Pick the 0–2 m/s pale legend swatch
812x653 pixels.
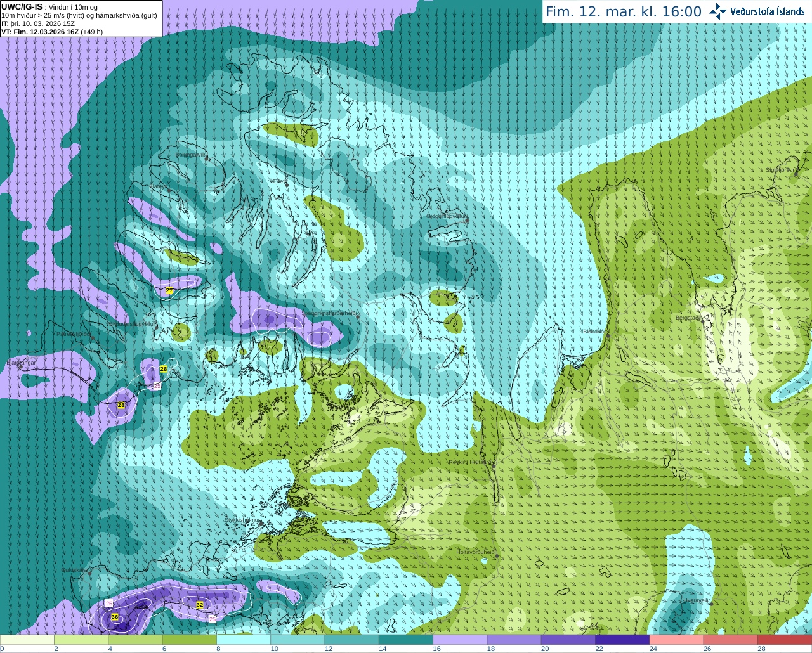[x=27, y=640]
